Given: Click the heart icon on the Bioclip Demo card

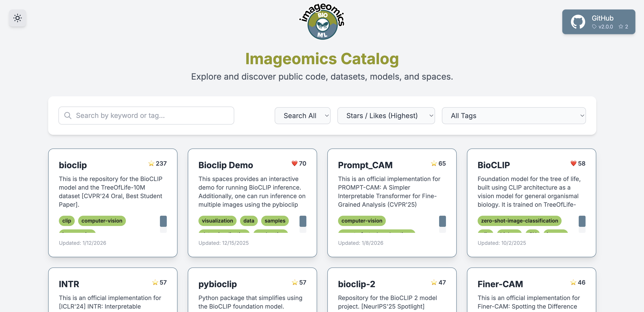Looking at the screenshot, I should pyautogui.click(x=295, y=163).
